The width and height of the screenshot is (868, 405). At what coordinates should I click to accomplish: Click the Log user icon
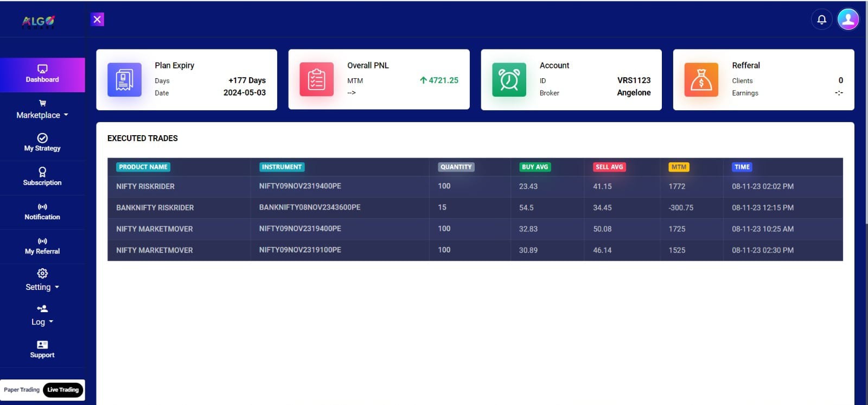tap(42, 308)
